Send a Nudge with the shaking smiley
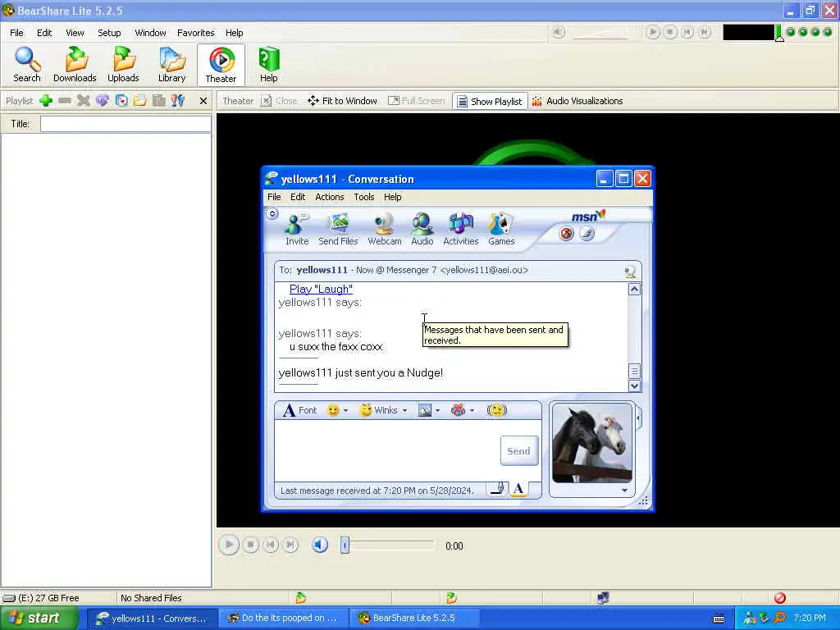 point(496,410)
